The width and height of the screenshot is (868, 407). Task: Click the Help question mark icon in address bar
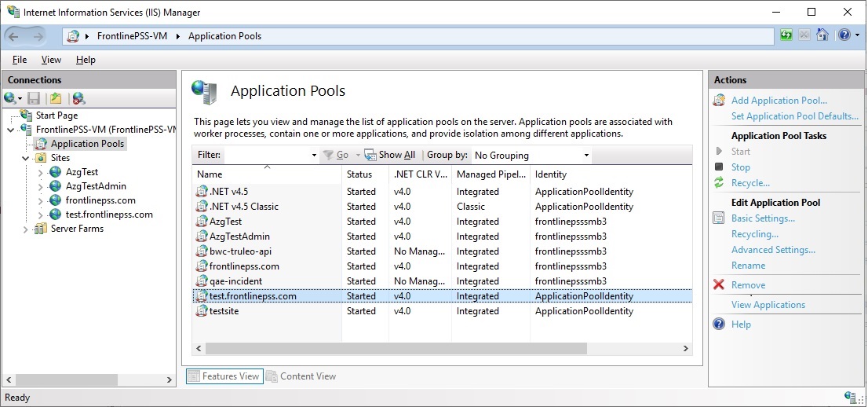click(x=844, y=35)
